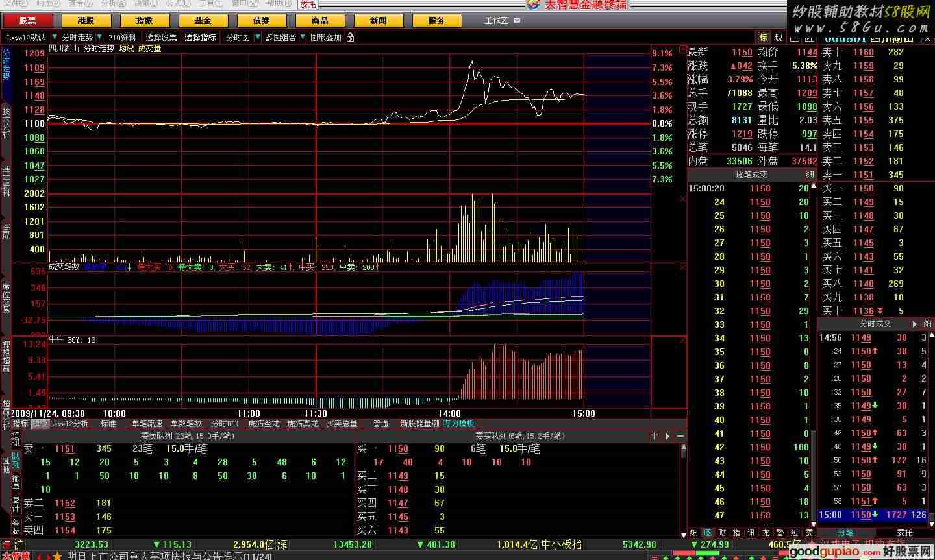Click the 短 tab below the tick list

tap(794, 533)
